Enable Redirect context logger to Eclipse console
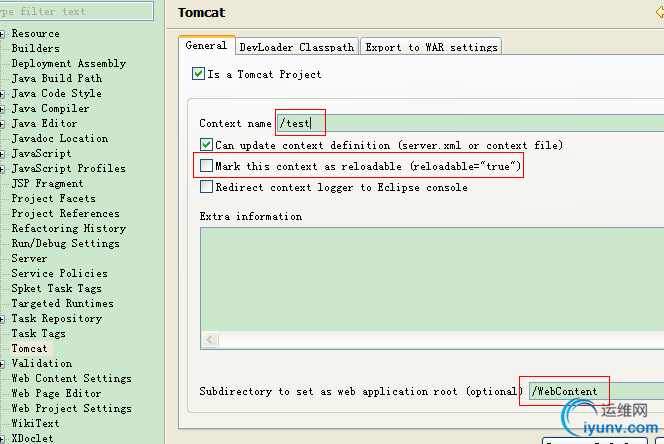Viewport: 664px width, 444px height. [x=206, y=187]
